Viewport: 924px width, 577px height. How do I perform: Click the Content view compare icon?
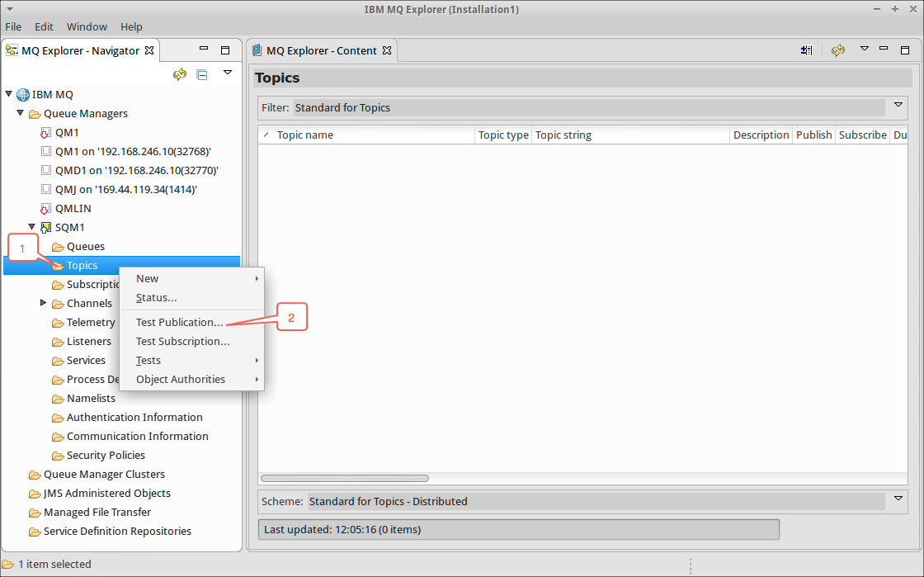coord(807,50)
